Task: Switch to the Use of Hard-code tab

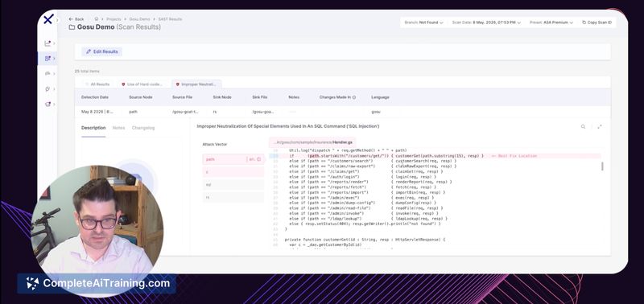Action: tap(142, 84)
